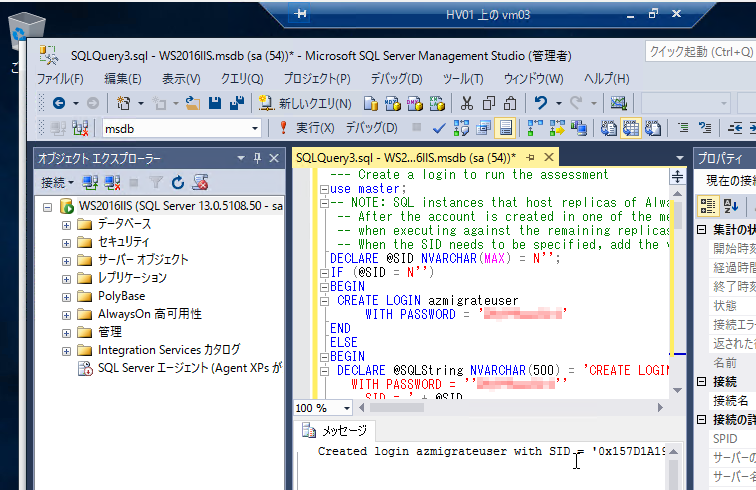Click the デバッグ(D) toolbar button

(x=371, y=128)
